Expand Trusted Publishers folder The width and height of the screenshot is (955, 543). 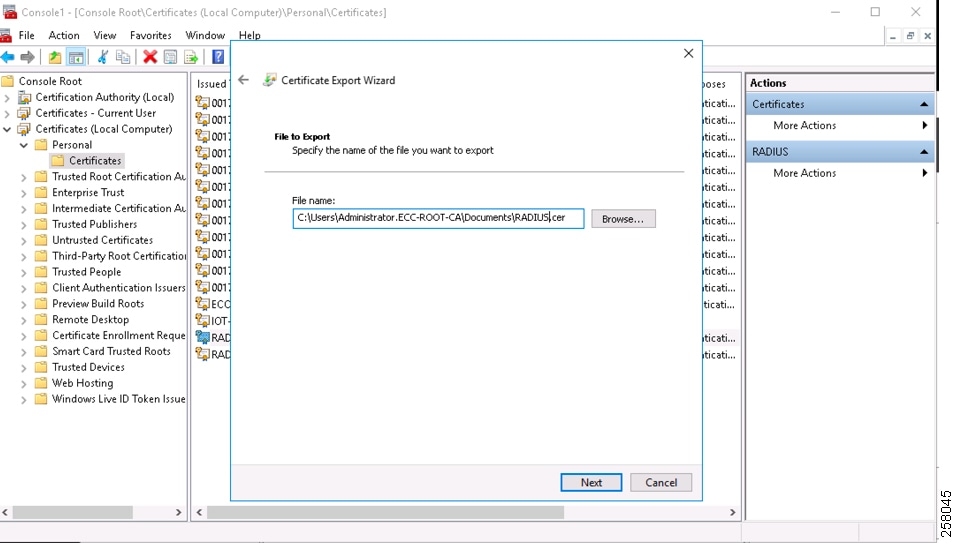pyautogui.click(x=24, y=225)
